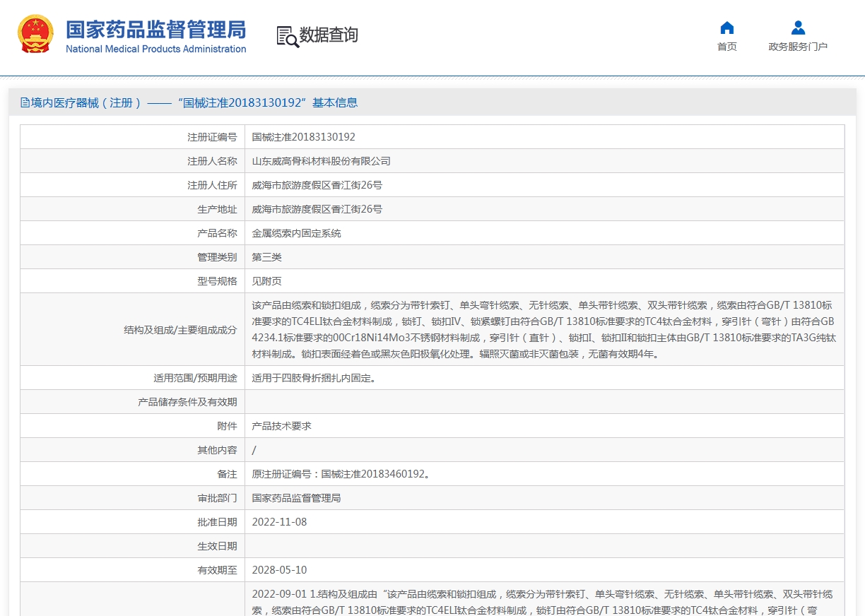Click the 型号规格 label
The image size is (865, 616).
click(x=217, y=281)
